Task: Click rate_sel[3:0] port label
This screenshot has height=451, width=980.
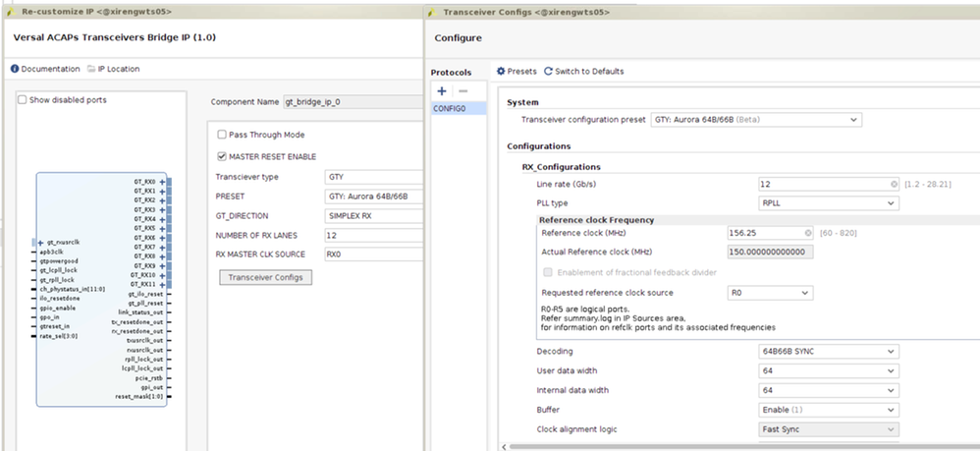Action: pos(59,336)
